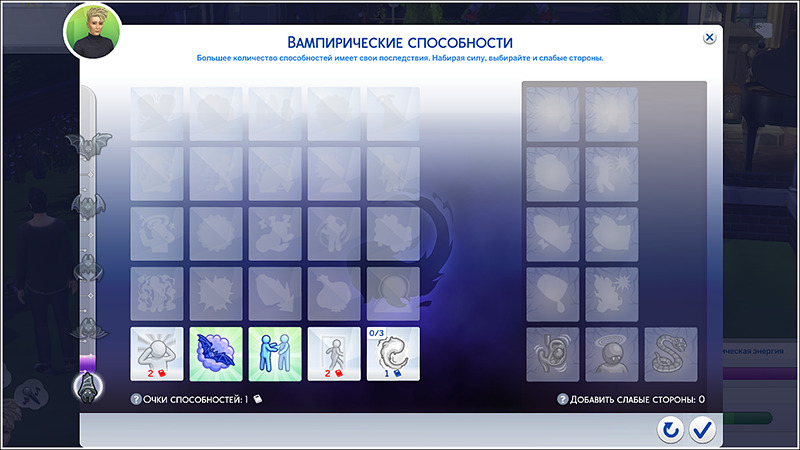Click the locked sim with circular arrows power
The height and width of the screenshot is (450, 800).
pyautogui.click(x=334, y=234)
